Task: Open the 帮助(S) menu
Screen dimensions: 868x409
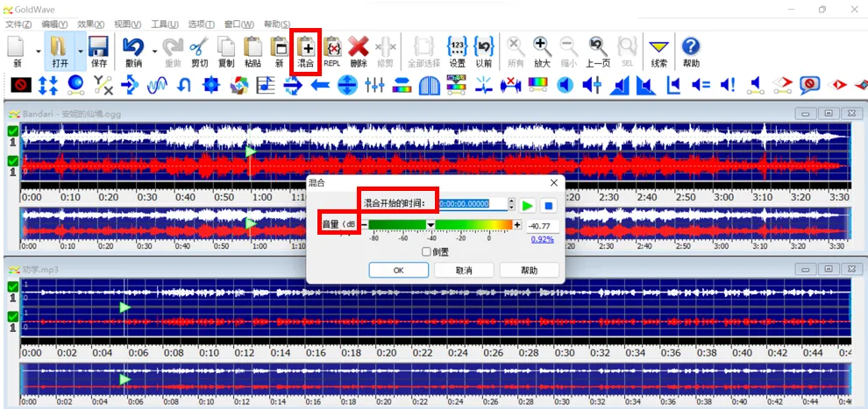Action: click(277, 25)
